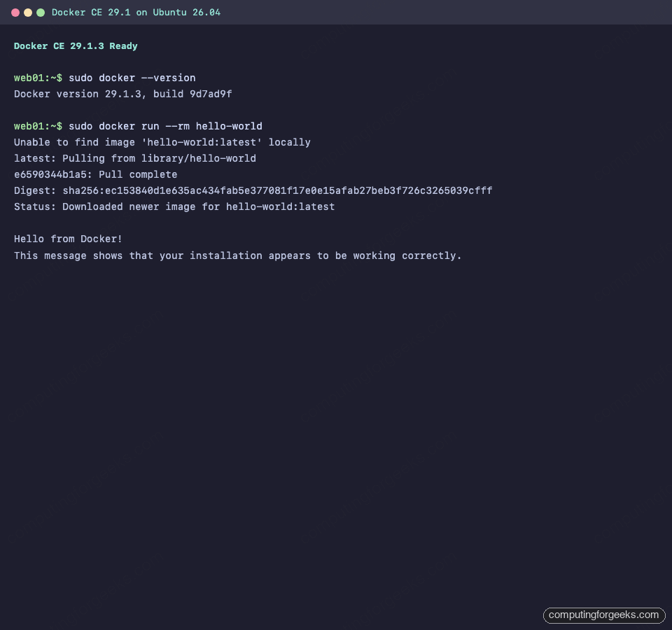Click the empty terminal area below the output
Image resolution: width=672 pixels, height=630 pixels.
[x=336, y=420]
